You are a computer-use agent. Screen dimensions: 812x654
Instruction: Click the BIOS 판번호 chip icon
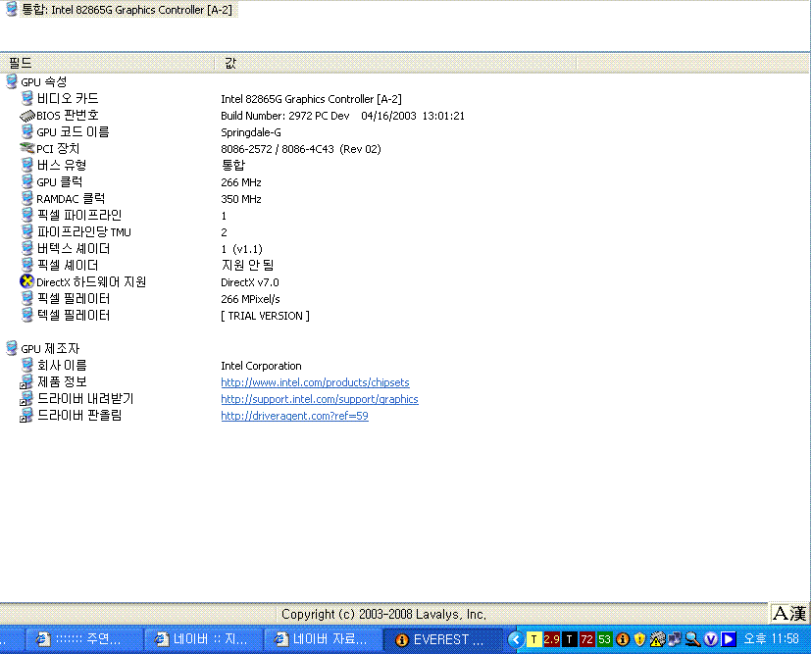[x=26, y=115]
